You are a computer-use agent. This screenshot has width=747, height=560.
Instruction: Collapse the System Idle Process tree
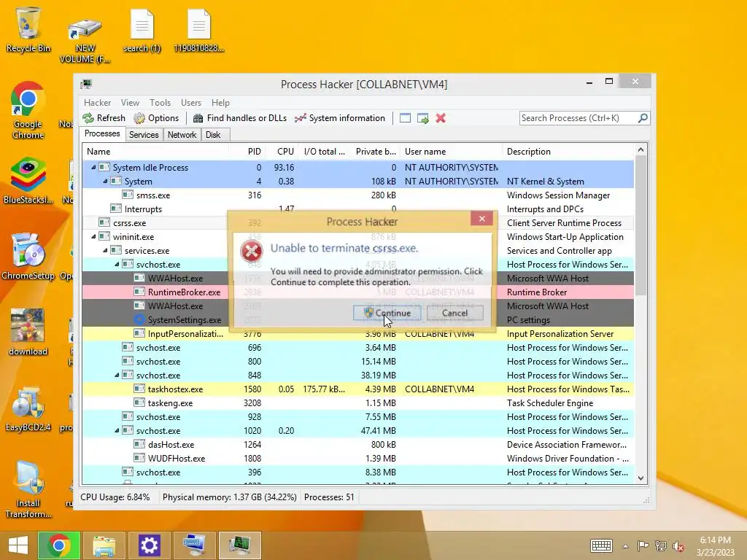click(x=93, y=167)
